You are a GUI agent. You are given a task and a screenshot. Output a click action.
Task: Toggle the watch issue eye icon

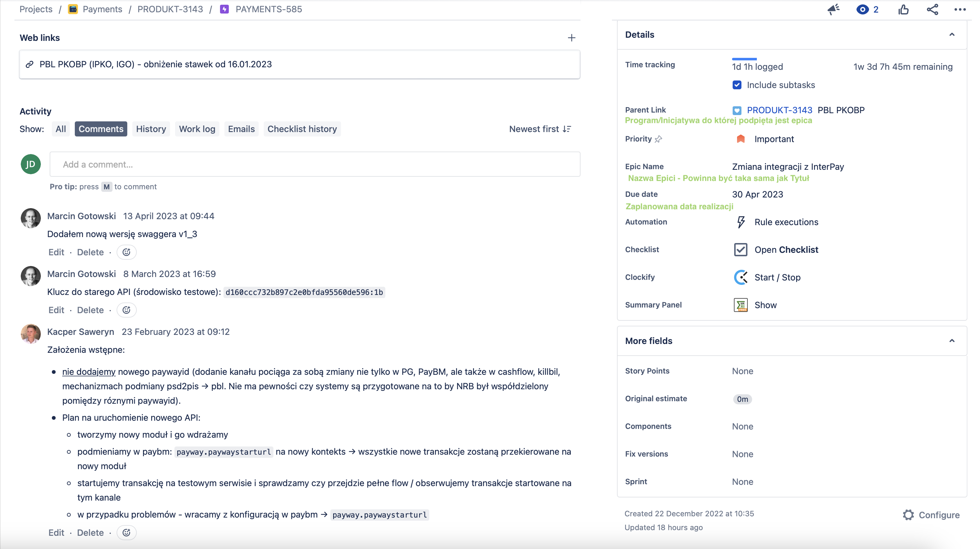[x=862, y=9]
